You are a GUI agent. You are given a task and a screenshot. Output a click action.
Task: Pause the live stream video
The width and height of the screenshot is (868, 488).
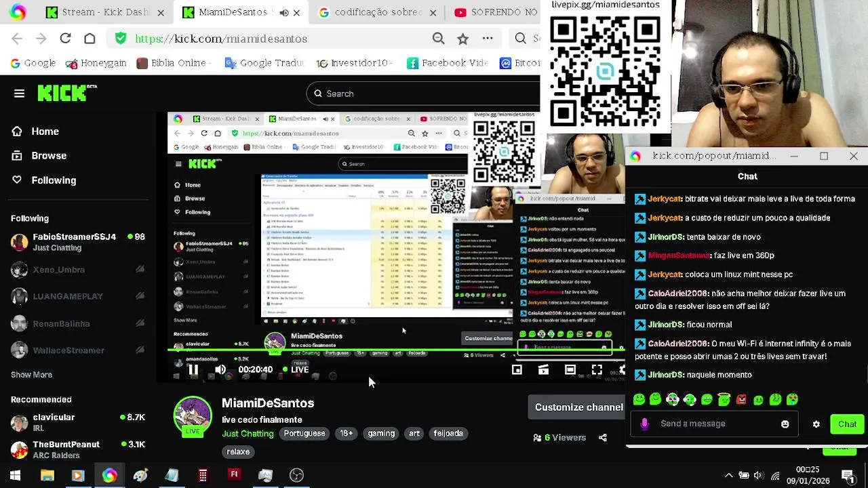point(193,370)
